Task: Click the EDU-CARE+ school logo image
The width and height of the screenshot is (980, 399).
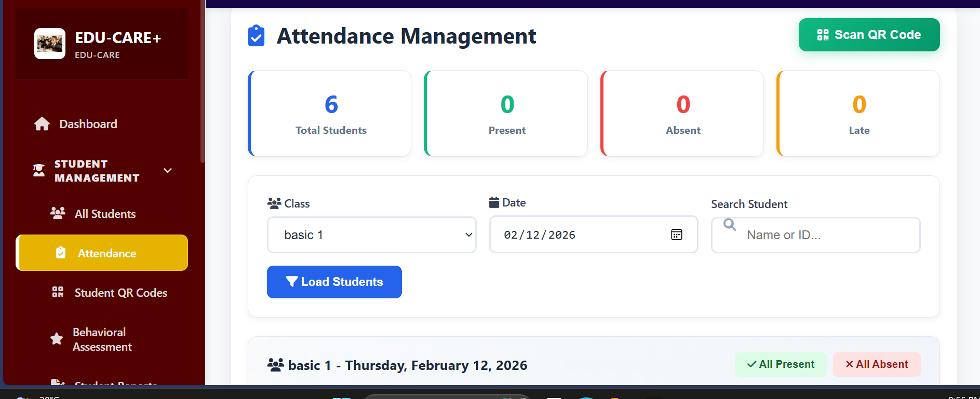Action: coord(50,43)
